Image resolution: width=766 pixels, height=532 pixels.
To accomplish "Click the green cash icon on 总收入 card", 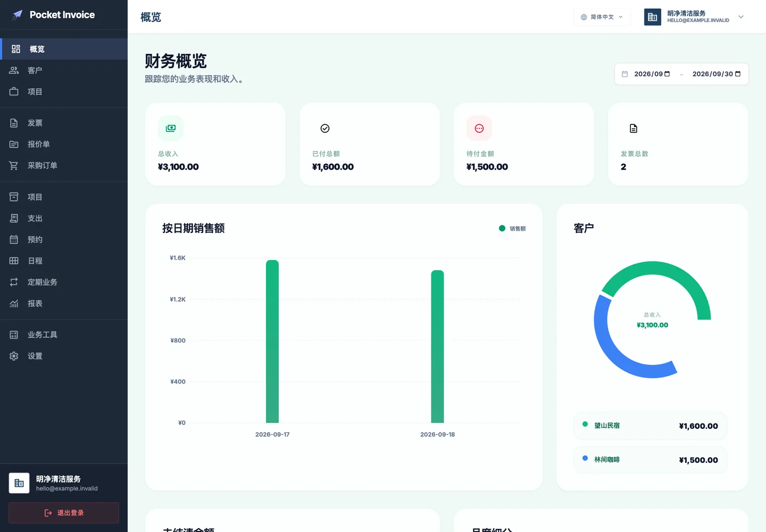I will click(x=171, y=128).
